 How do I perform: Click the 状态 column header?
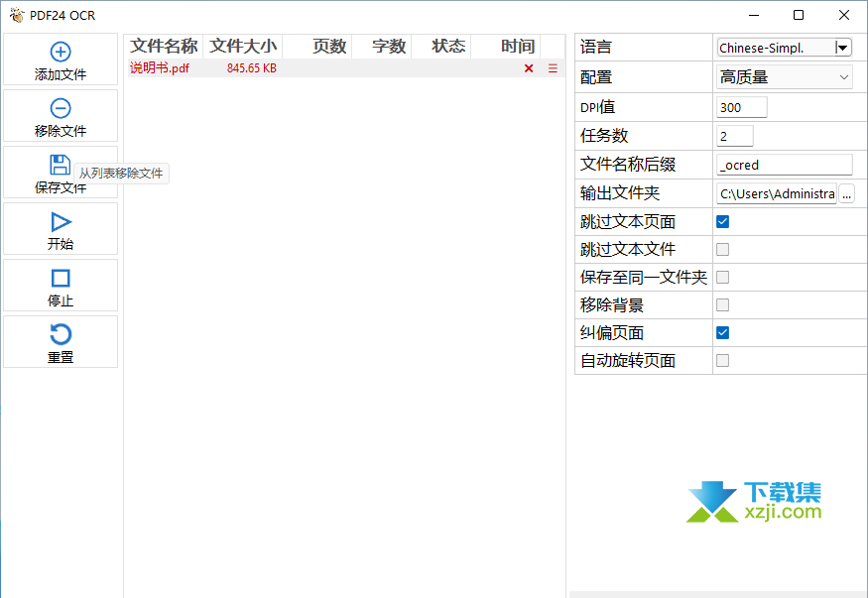tap(441, 47)
